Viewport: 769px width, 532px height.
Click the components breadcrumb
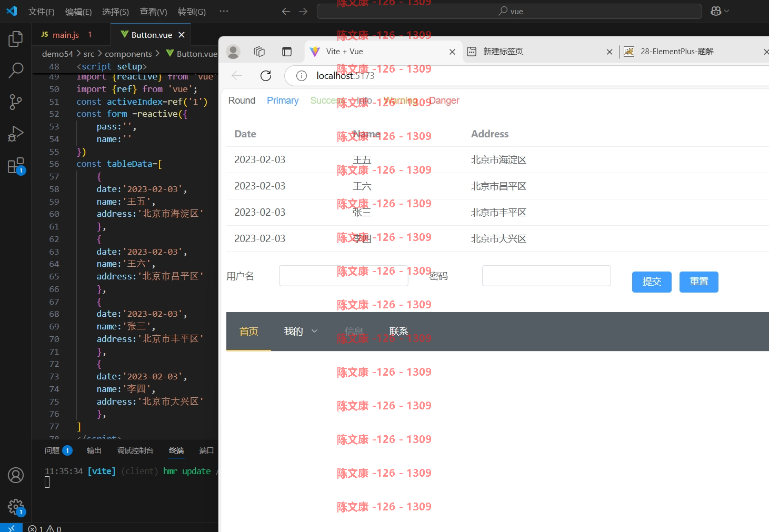(x=128, y=54)
